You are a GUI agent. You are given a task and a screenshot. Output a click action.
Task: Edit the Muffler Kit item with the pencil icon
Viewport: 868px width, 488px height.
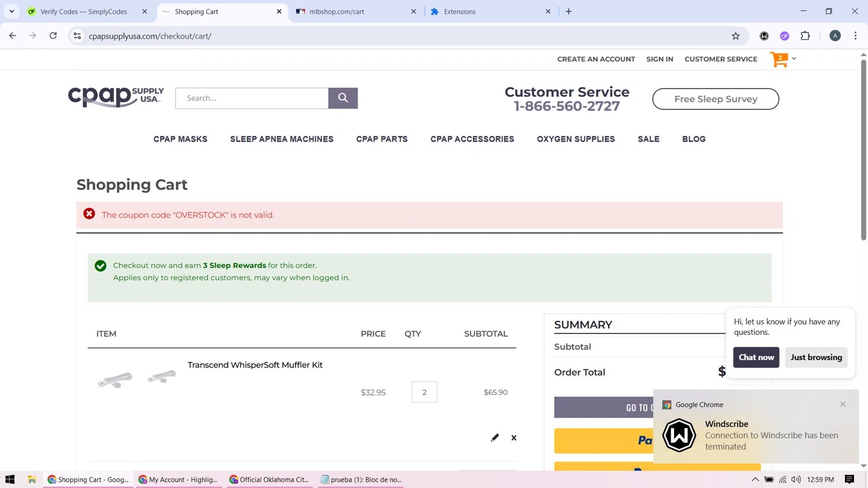click(495, 438)
